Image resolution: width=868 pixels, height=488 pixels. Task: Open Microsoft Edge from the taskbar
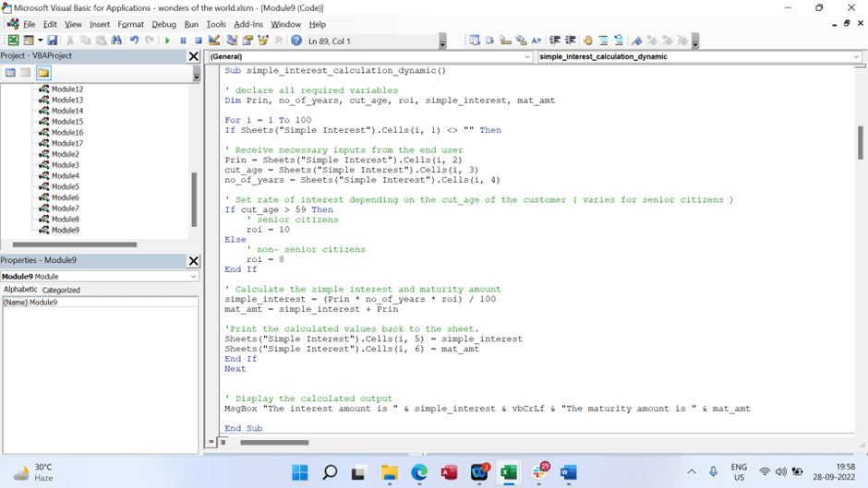pos(419,472)
